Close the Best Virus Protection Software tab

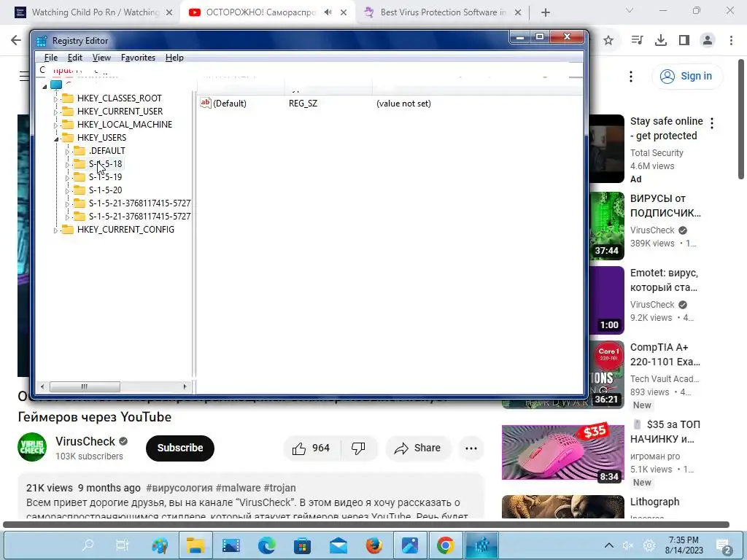coord(518,13)
